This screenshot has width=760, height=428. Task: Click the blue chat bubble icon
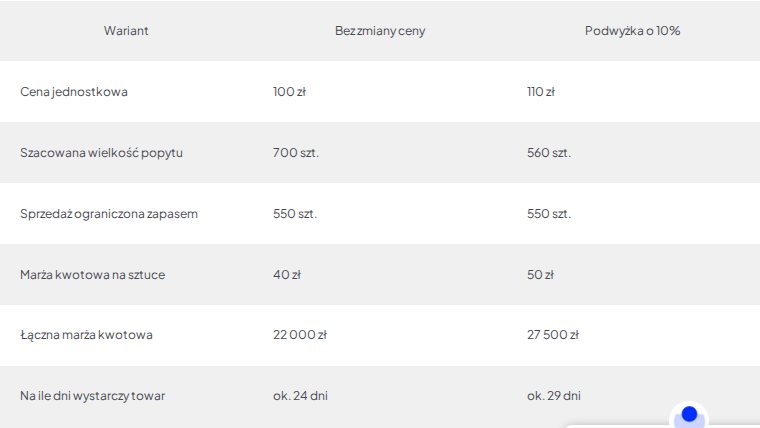pyautogui.click(x=689, y=414)
